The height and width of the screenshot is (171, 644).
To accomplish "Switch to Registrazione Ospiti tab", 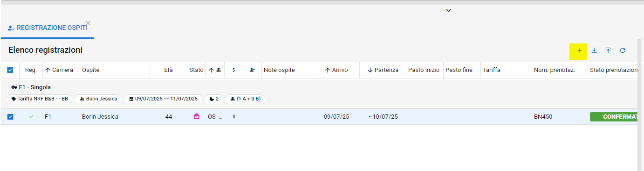I will [48, 28].
